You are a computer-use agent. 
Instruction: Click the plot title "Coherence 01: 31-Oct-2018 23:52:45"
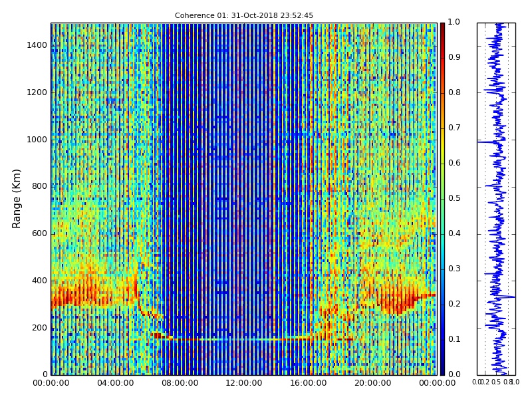[x=244, y=15]
